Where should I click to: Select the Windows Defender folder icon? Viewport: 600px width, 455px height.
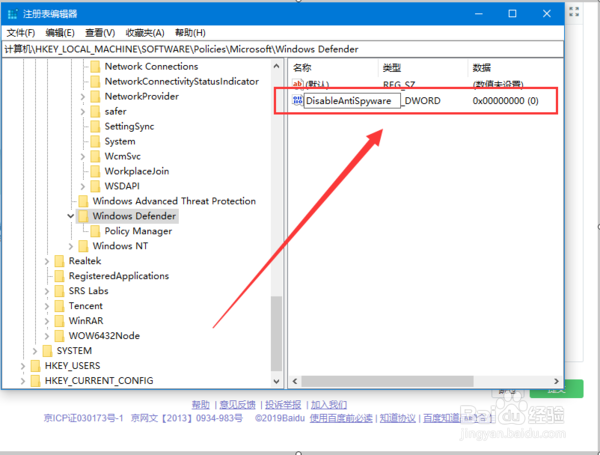(x=83, y=216)
